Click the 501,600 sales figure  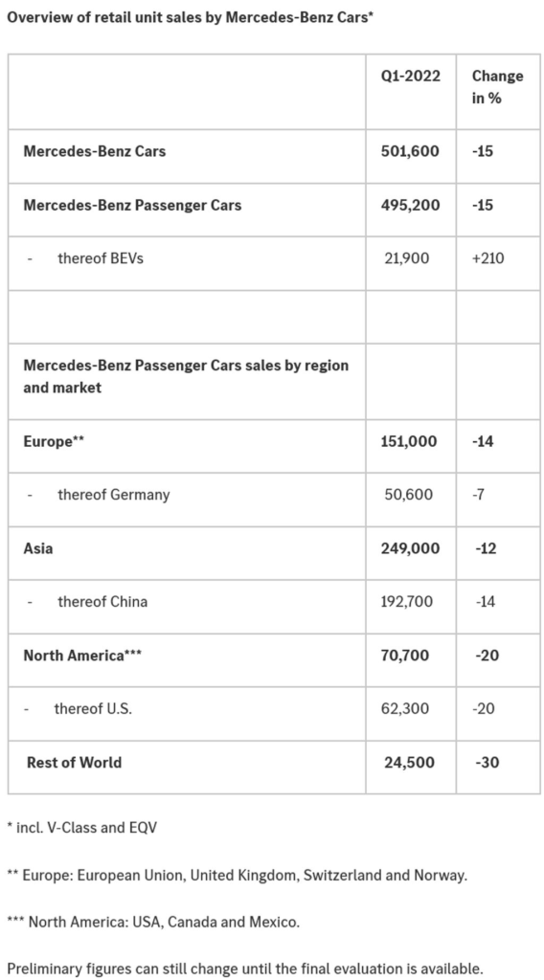tap(410, 150)
